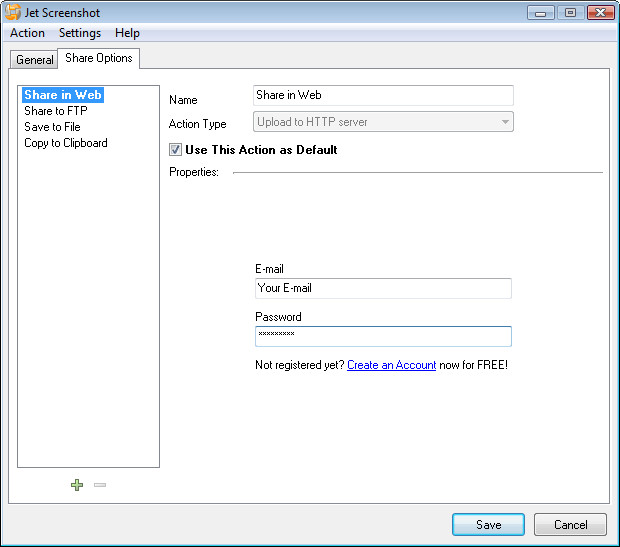The width and height of the screenshot is (620, 547).
Task: Select Save to File in the list
Action: coord(52,127)
